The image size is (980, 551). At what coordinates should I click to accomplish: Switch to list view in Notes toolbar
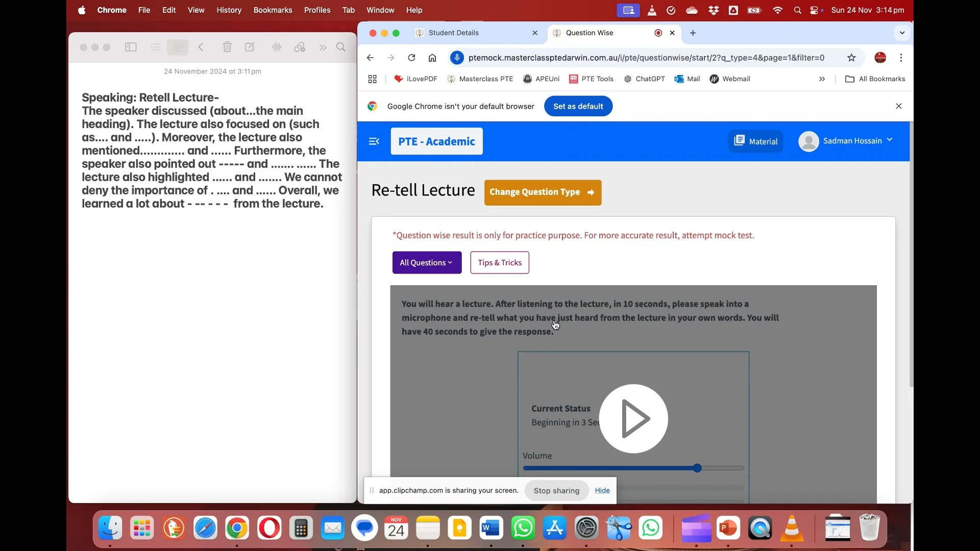pyautogui.click(x=155, y=47)
